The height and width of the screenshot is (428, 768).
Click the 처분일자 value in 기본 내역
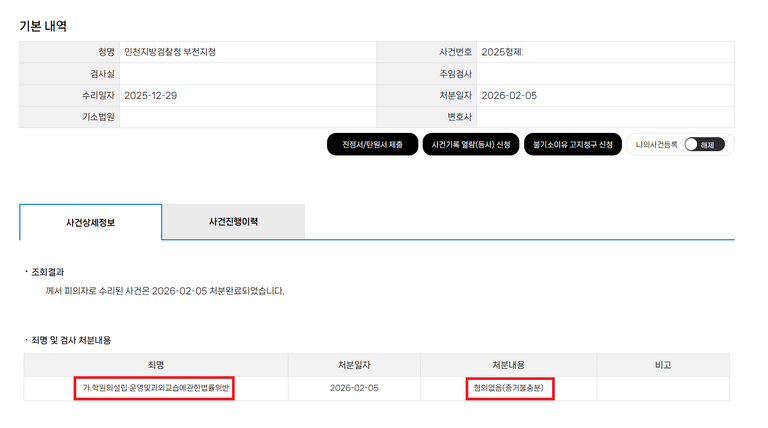509,95
